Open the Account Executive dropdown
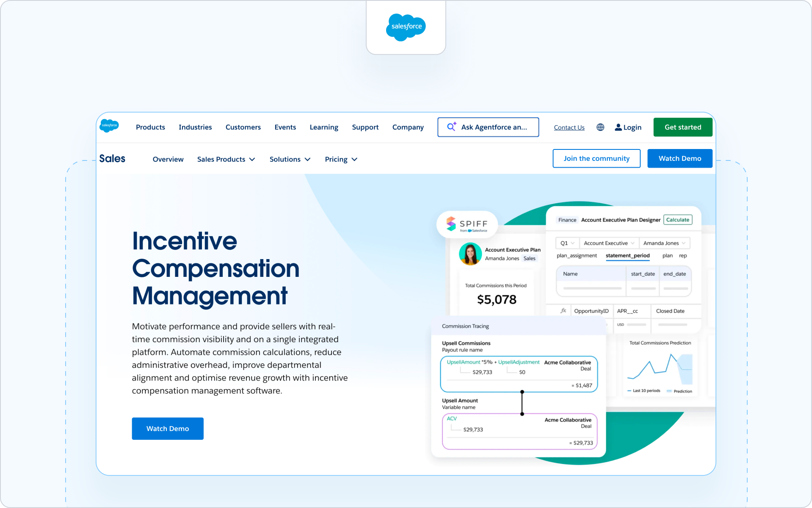The height and width of the screenshot is (508, 812). [609, 243]
